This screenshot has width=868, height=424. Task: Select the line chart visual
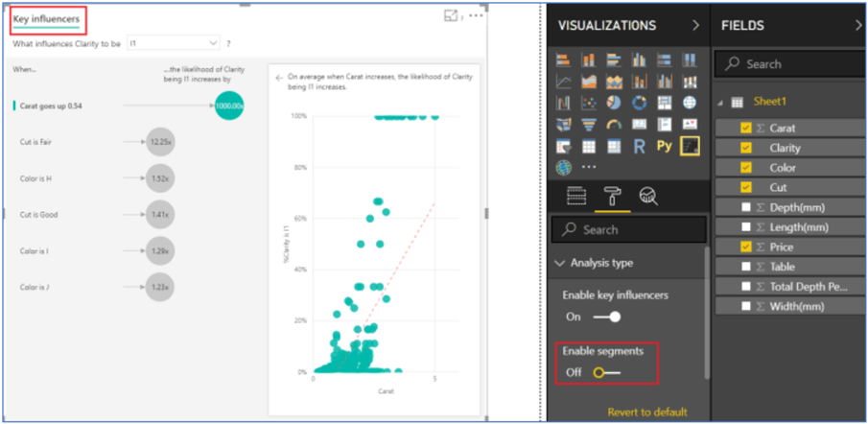coord(564,82)
